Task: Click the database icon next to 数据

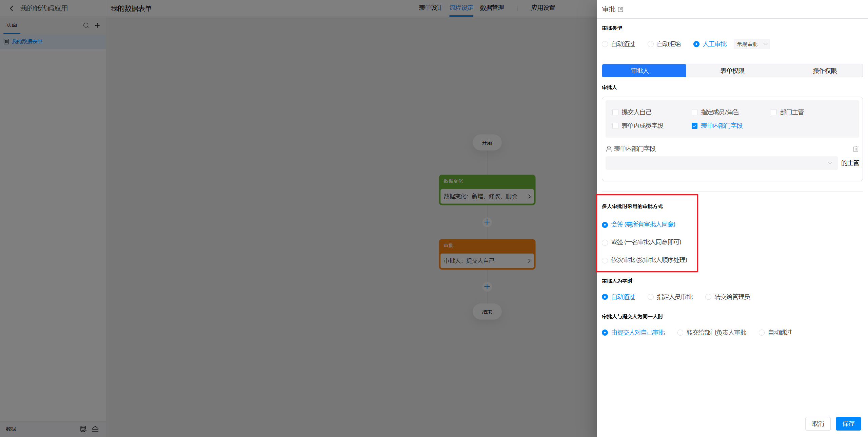Action: 83,429
